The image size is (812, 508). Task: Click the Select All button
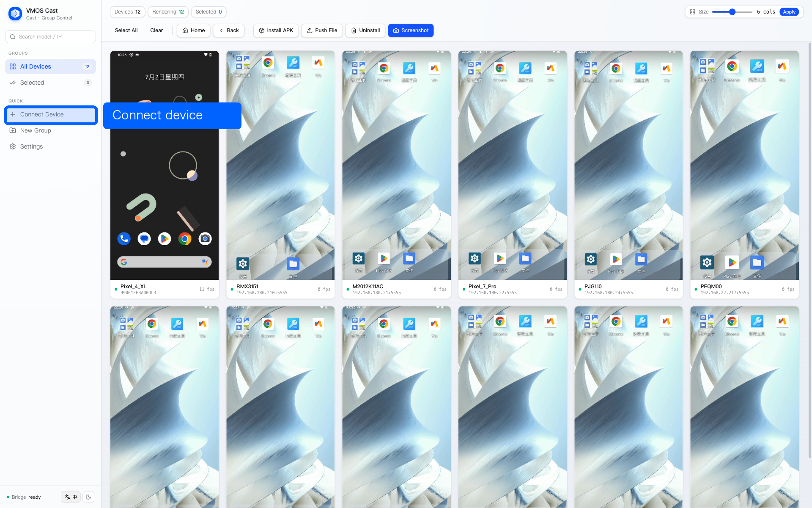[126, 30]
